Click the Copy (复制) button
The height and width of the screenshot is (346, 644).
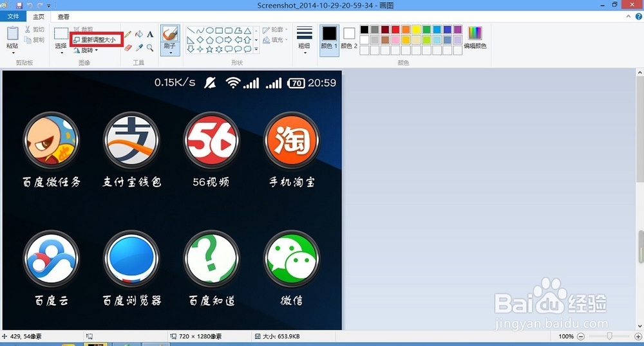click(34, 40)
